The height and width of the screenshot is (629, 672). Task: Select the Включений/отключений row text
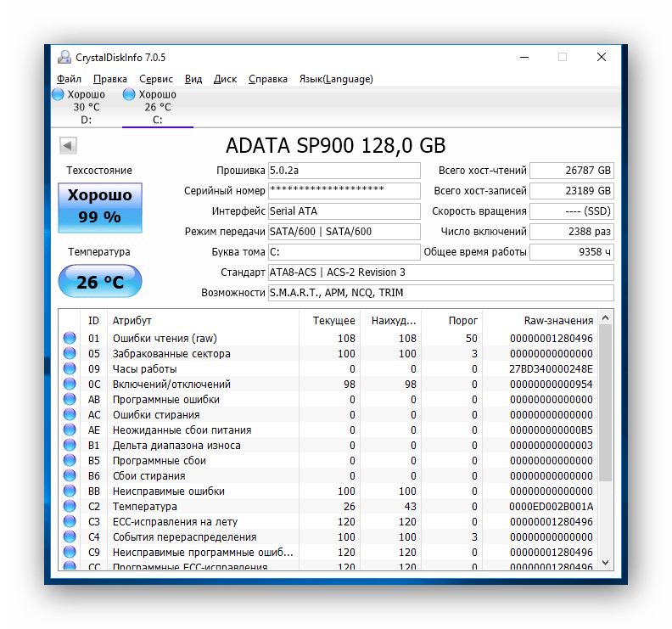click(171, 385)
